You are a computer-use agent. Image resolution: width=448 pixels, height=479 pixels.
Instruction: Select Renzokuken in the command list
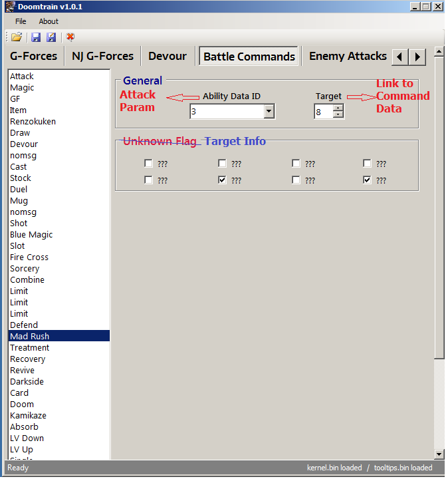click(x=59, y=121)
